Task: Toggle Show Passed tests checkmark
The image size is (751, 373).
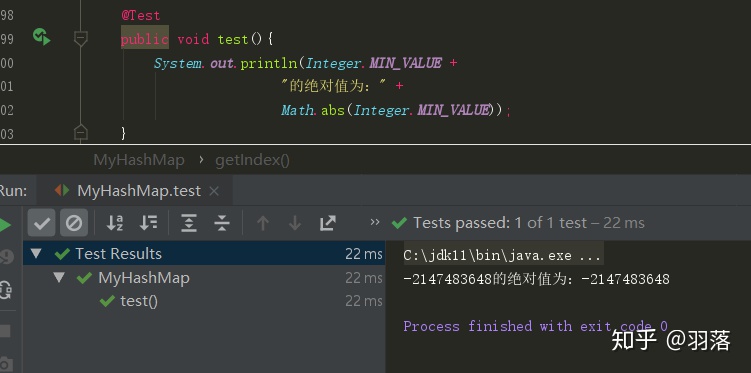Action: click(x=42, y=223)
